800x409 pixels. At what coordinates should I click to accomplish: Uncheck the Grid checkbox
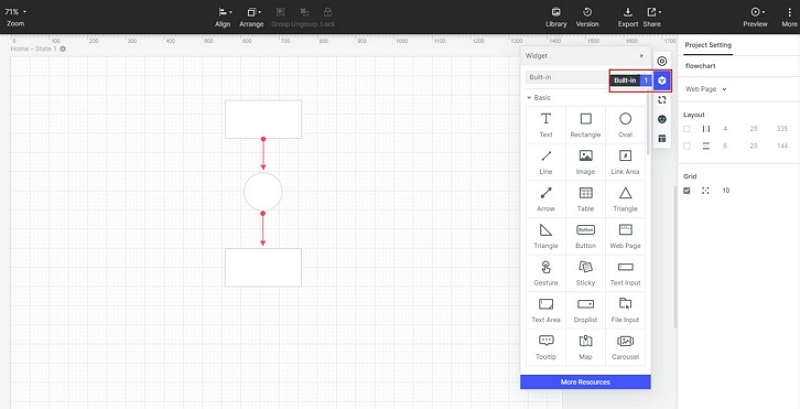687,191
